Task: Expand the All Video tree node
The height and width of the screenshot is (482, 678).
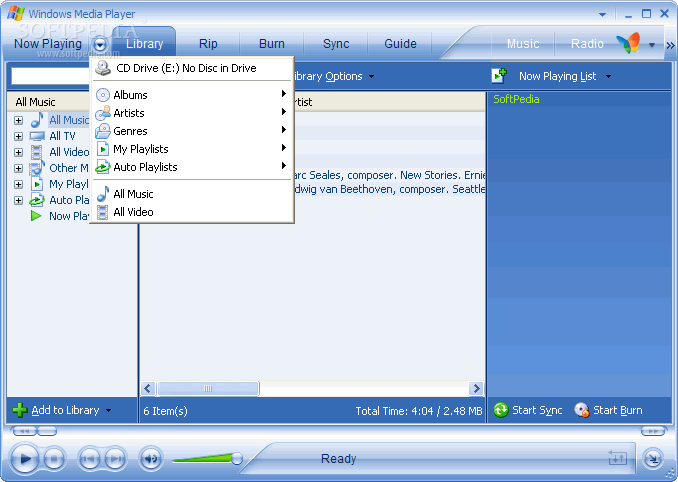Action: 18,152
